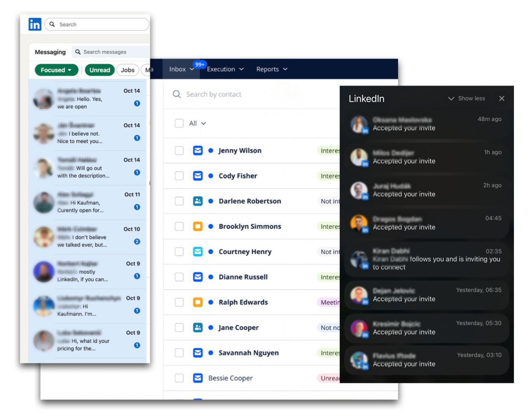
Task: Collapse notifications using Show less
Action: pos(466,99)
